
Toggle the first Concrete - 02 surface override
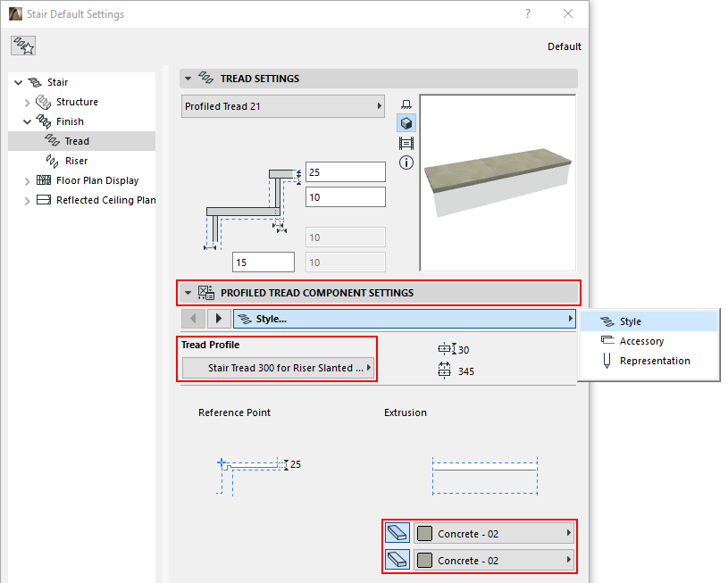click(397, 534)
